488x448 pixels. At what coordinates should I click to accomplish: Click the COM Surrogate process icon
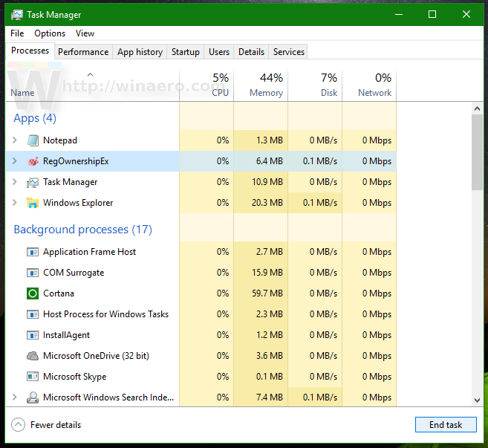(x=33, y=273)
